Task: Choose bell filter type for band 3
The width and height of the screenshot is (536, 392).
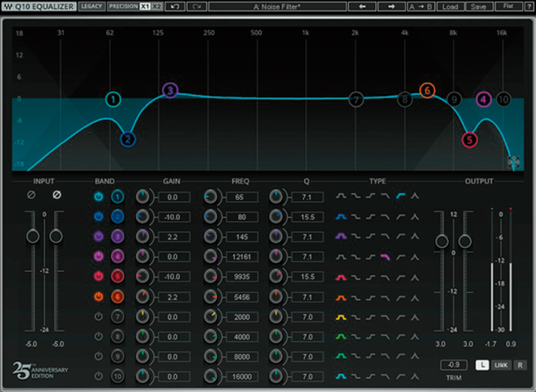Action: pyautogui.click(x=341, y=236)
